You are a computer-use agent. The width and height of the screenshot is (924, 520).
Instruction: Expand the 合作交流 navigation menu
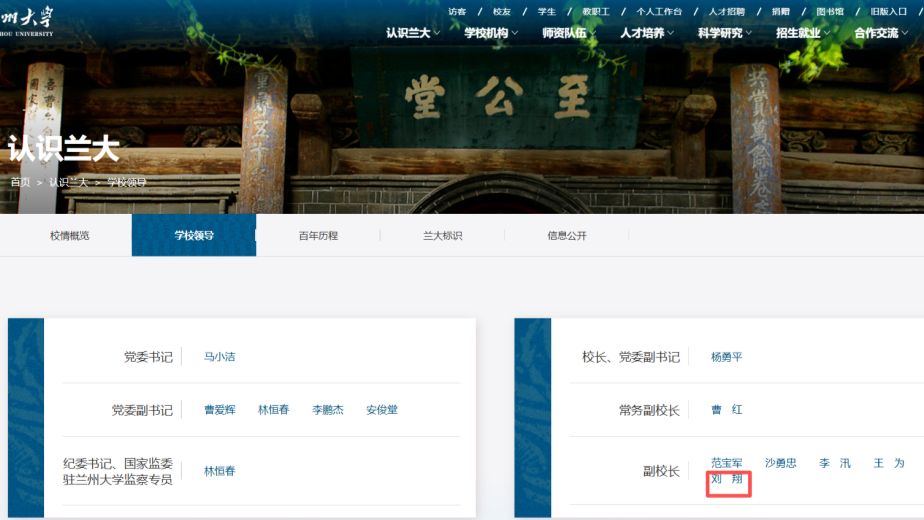[x=881, y=33]
